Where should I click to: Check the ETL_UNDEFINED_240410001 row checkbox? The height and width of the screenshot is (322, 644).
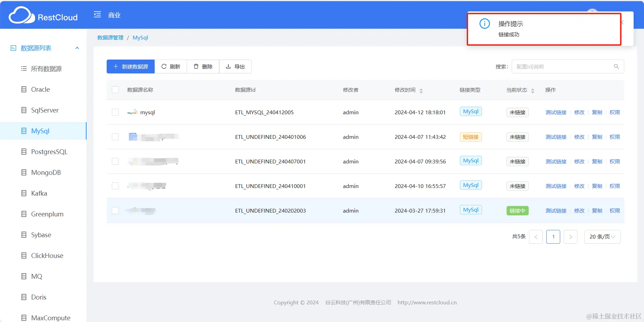click(115, 186)
